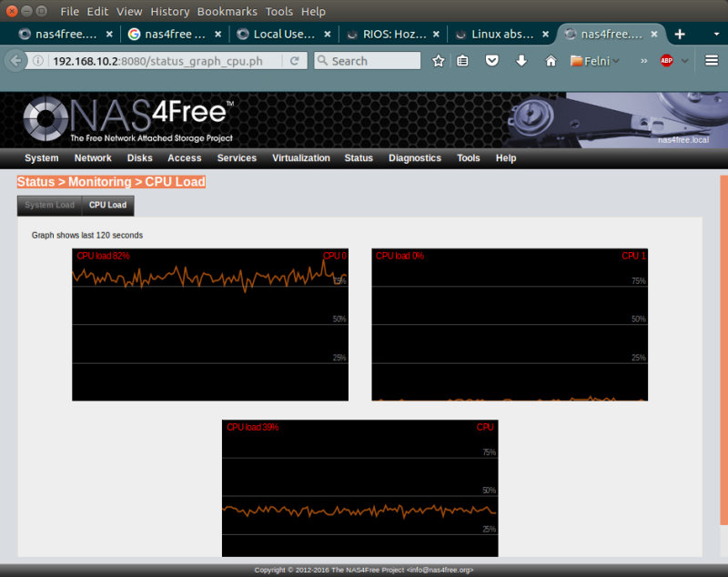Close the Linux abs... tab
This screenshot has height=577, width=728.
coord(545,34)
